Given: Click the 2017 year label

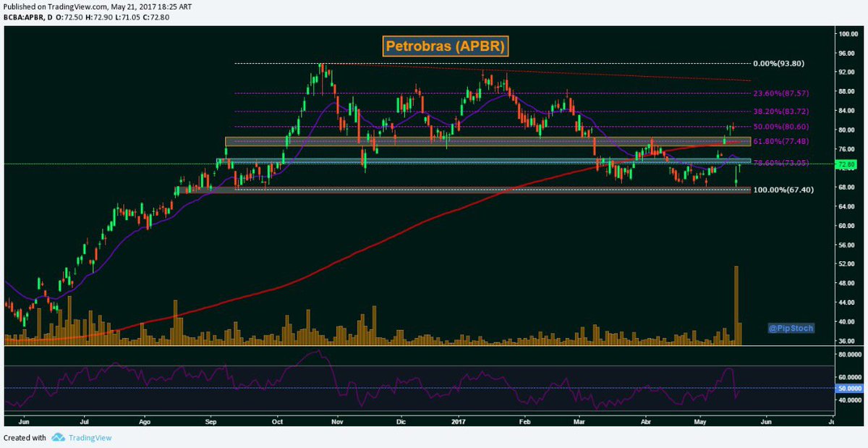Looking at the screenshot, I should 459,420.
